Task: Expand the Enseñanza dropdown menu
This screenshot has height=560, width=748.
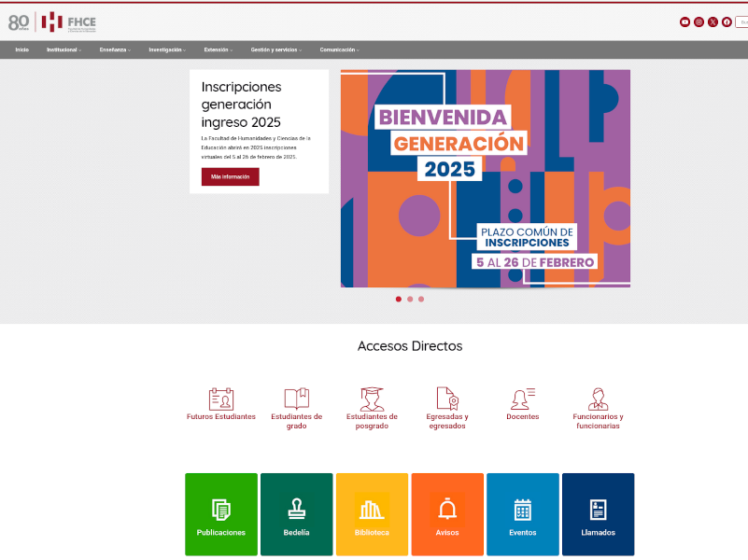Action: click(115, 49)
